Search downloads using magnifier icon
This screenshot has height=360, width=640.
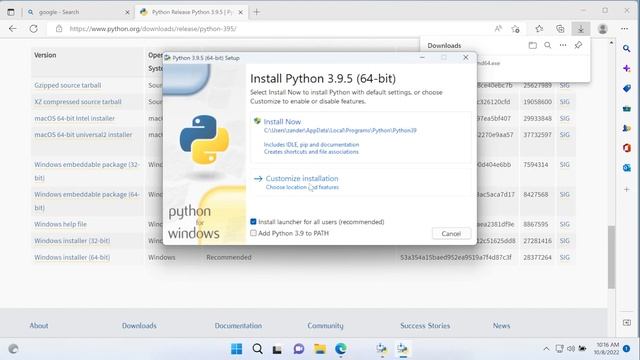548,45
